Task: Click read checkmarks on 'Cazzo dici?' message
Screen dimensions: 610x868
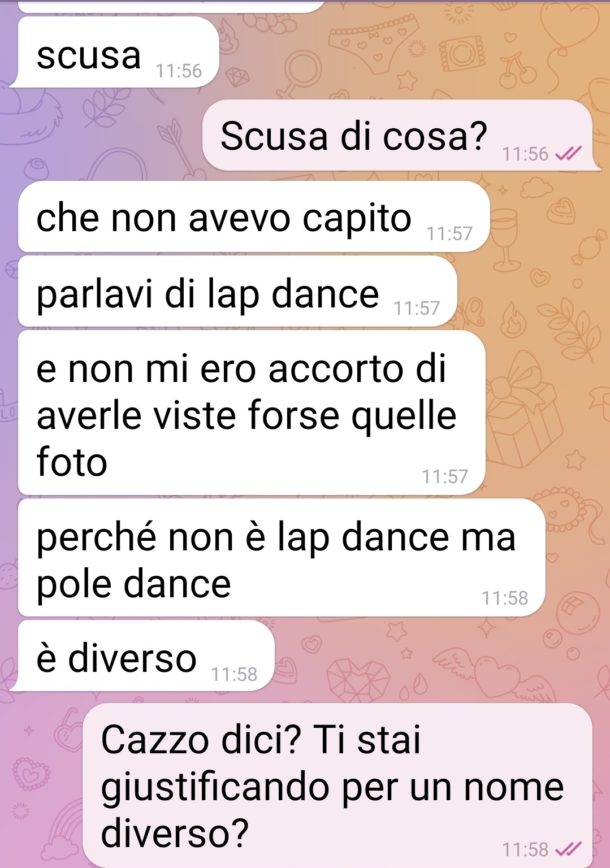Action: (568, 849)
